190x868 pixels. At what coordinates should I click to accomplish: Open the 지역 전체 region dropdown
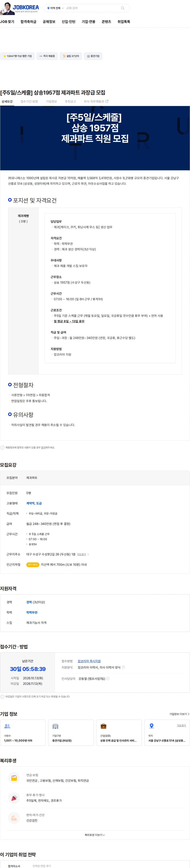click(x=55, y=8)
